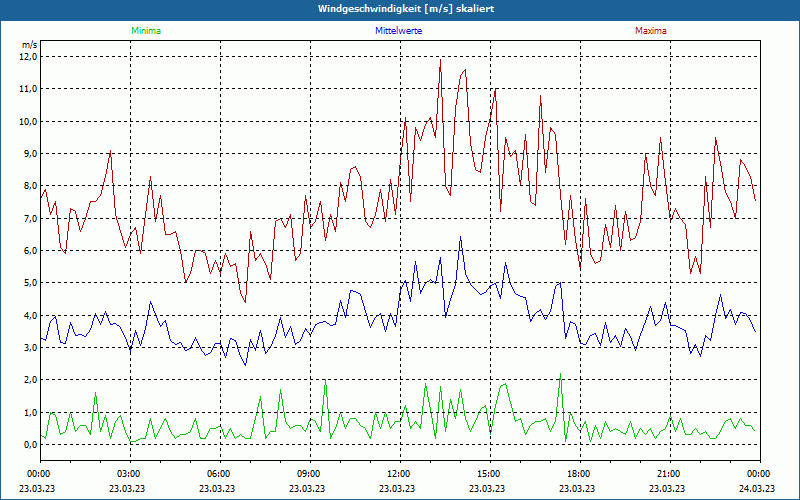Viewport: 800px width, 500px height.
Task: Click the '11,0' y-axis value
Action: (29, 89)
